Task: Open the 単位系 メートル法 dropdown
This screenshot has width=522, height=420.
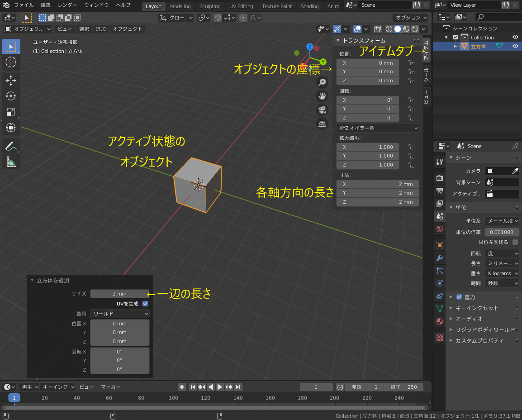Action: [x=502, y=221]
